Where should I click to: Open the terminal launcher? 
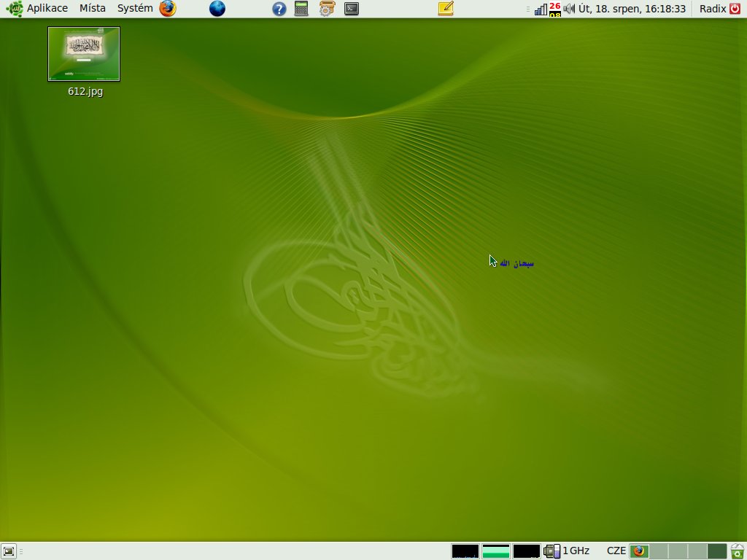pyautogui.click(x=352, y=9)
